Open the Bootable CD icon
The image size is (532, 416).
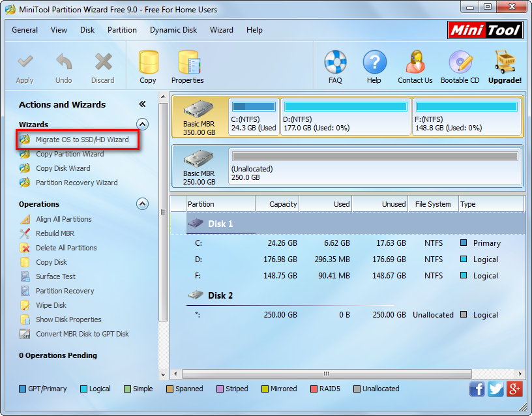point(460,62)
